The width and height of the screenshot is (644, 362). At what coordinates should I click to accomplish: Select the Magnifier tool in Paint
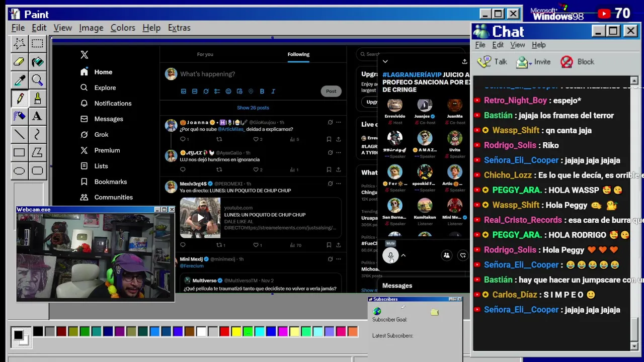[37, 80]
